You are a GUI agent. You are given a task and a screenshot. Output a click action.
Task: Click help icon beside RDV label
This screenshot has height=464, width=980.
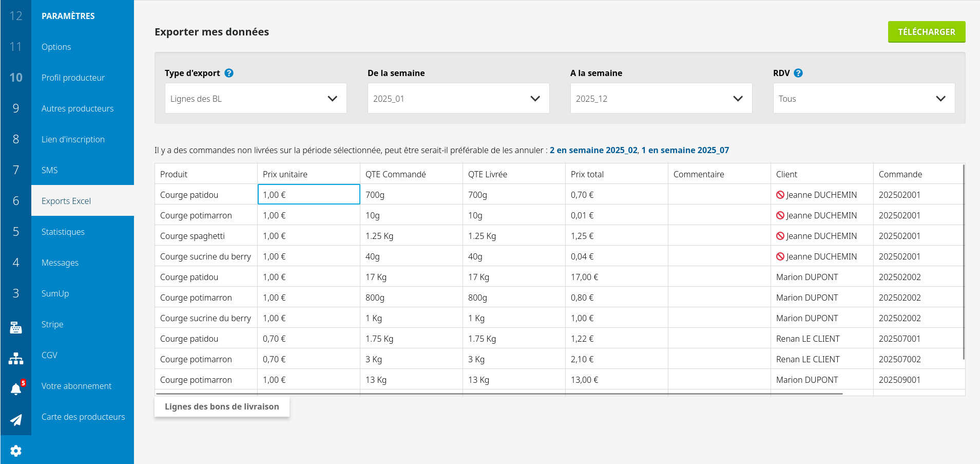tap(798, 73)
